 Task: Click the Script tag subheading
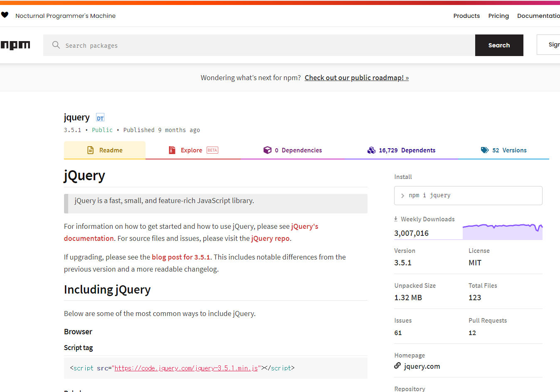pyautogui.click(x=79, y=348)
